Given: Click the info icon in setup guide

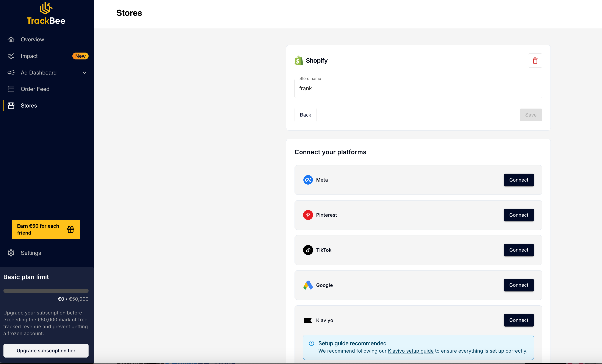Looking at the screenshot, I should pos(311,343).
